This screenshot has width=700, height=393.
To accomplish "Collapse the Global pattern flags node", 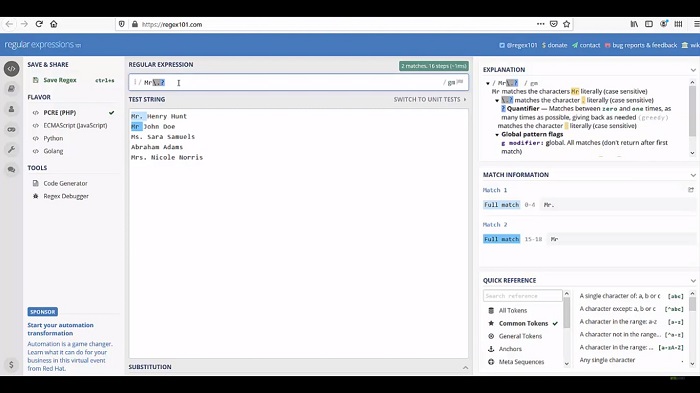I will click(497, 134).
